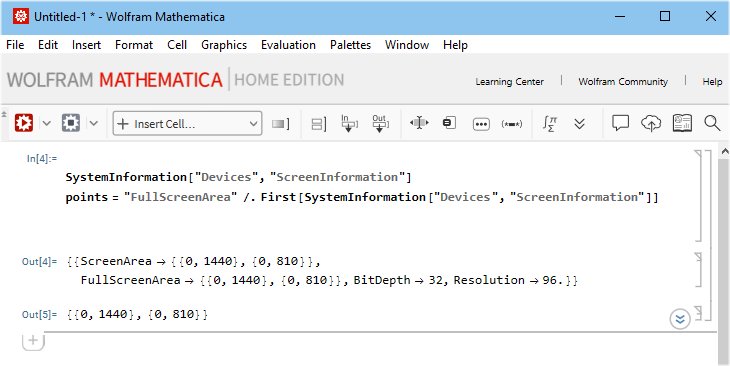This screenshot has height=366, width=730.
Task: Open the Format menu
Action: point(134,45)
